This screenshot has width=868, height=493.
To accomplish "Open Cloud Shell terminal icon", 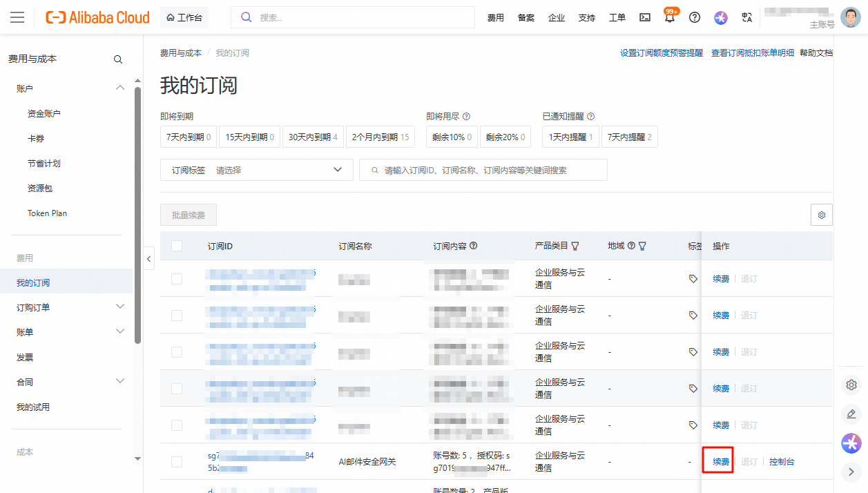I will [x=645, y=18].
